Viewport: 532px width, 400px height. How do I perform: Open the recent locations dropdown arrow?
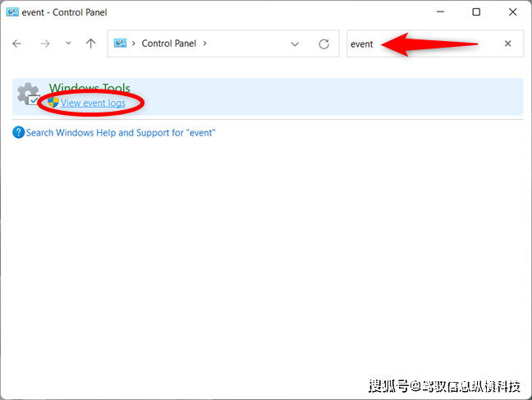point(68,44)
